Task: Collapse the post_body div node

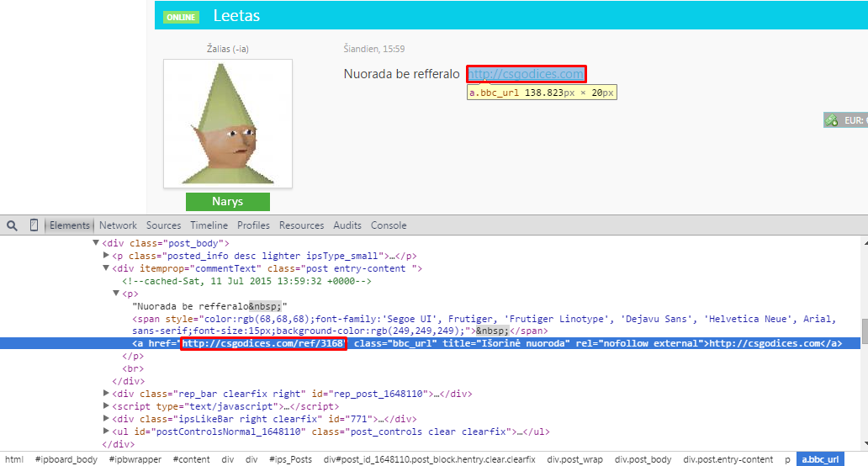Action: (x=96, y=242)
